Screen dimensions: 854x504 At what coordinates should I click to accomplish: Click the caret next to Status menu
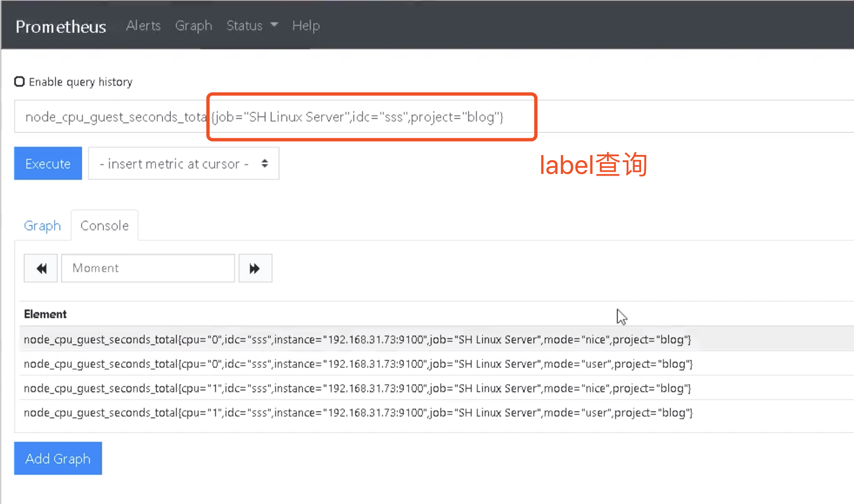click(274, 25)
